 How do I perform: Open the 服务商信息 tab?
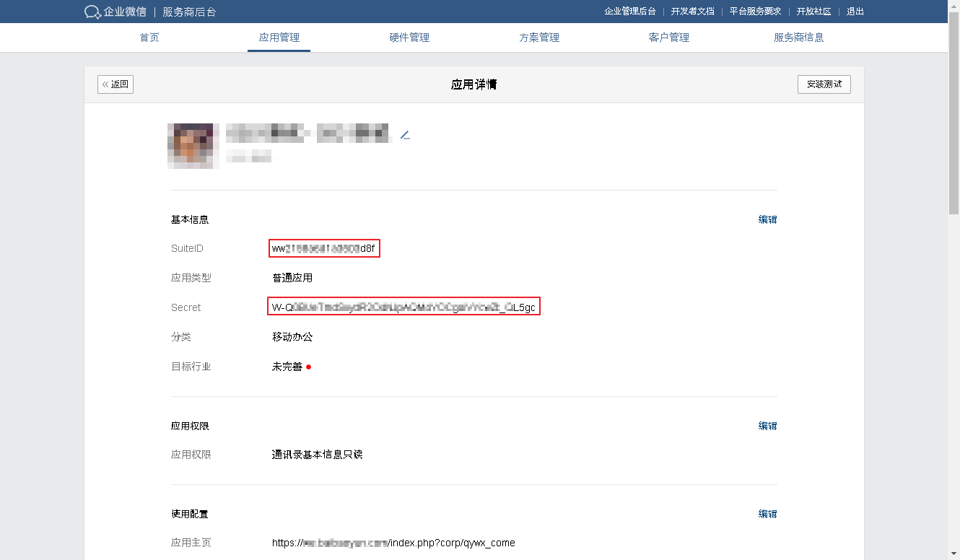pyautogui.click(x=799, y=38)
